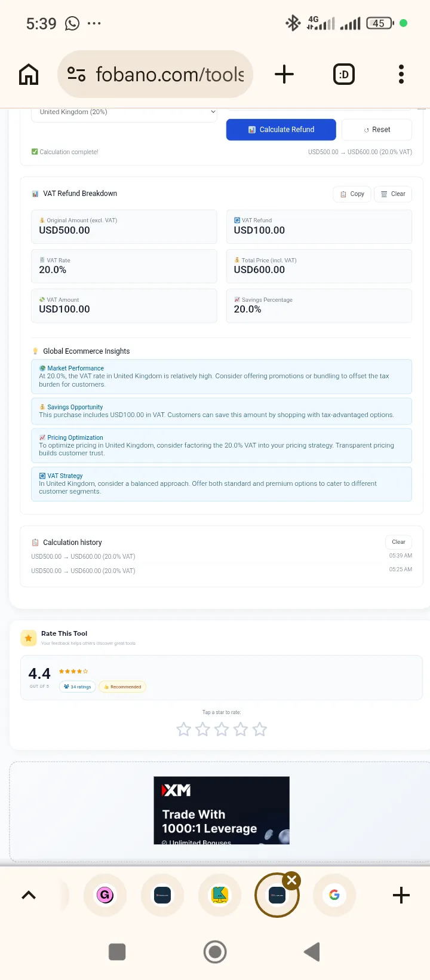Copy the VAT Refund Breakdown
This screenshot has width=430, height=980.
(x=352, y=194)
